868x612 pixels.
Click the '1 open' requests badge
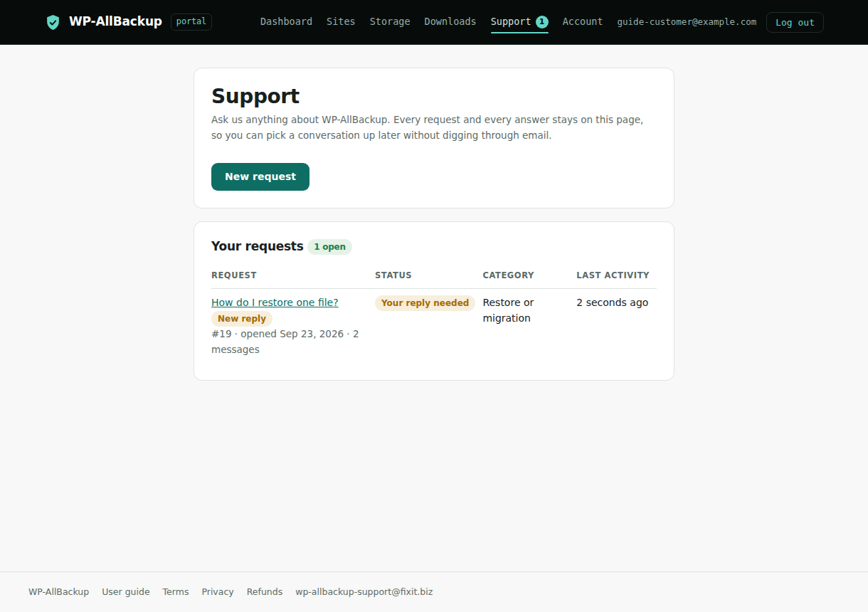(330, 247)
